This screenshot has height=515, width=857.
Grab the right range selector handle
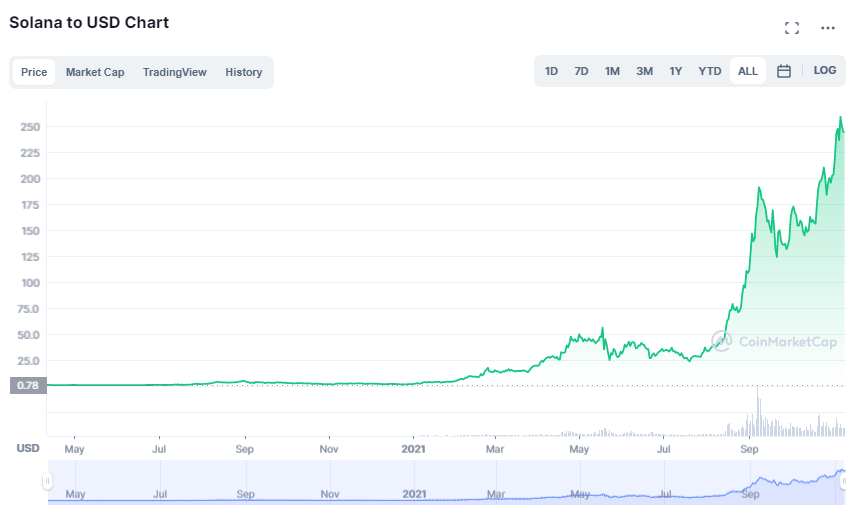coord(843,481)
